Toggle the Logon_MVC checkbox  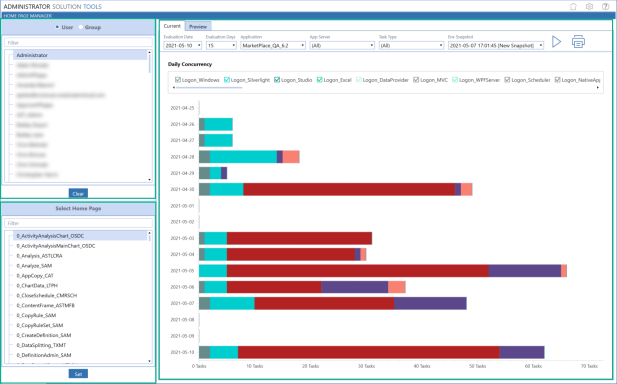coord(416,80)
